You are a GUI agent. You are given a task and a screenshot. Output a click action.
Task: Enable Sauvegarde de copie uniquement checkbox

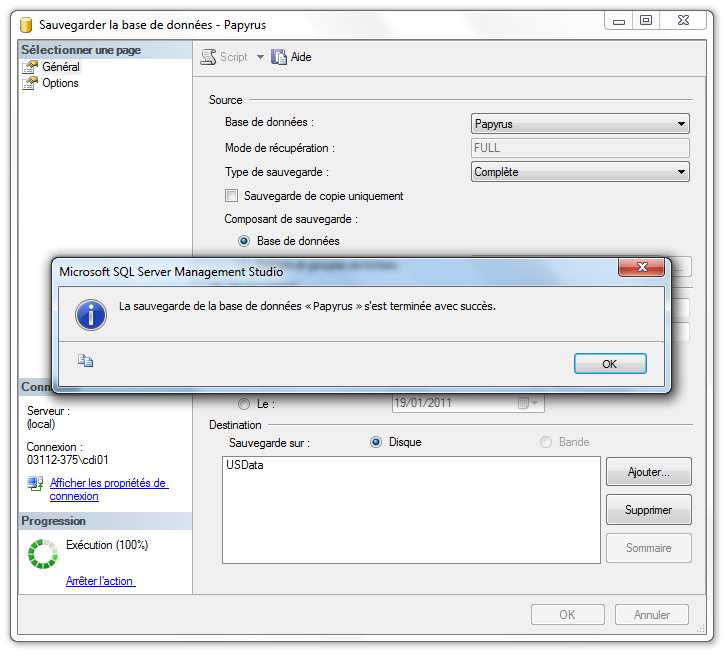coord(232,196)
